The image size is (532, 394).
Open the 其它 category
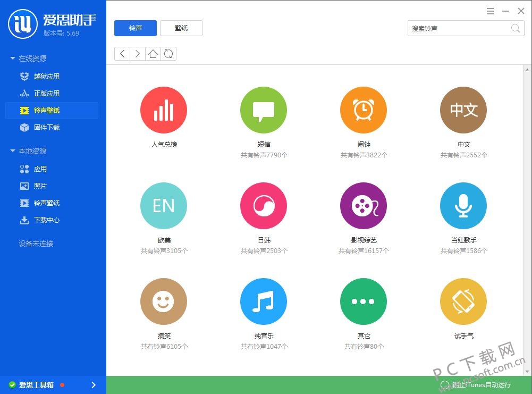[x=363, y=301]
